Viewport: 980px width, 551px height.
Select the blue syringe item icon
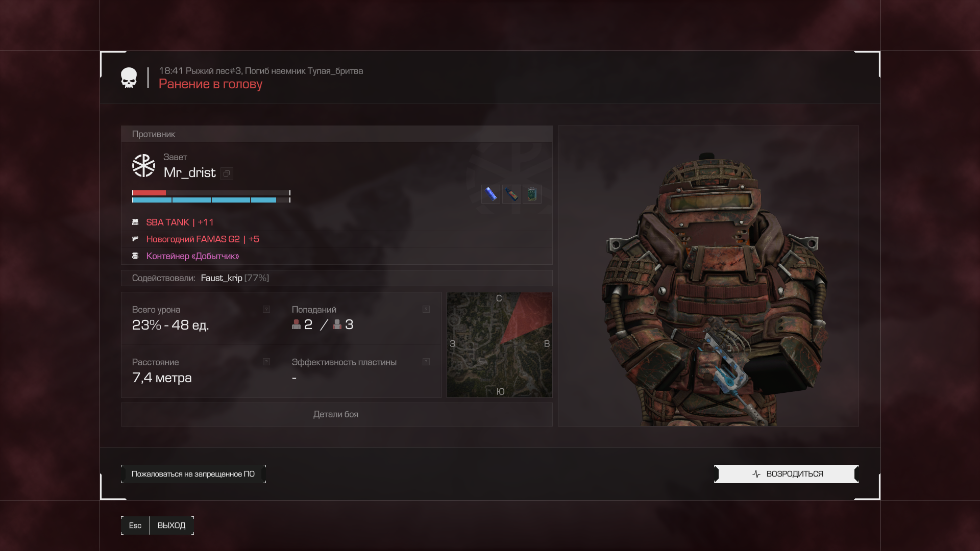[x=491, y=194]
